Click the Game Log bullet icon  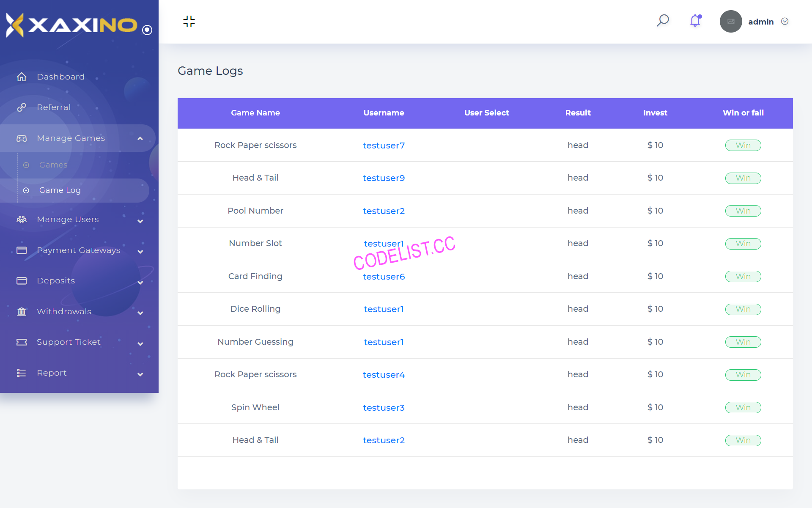click(x=26, y=190)
